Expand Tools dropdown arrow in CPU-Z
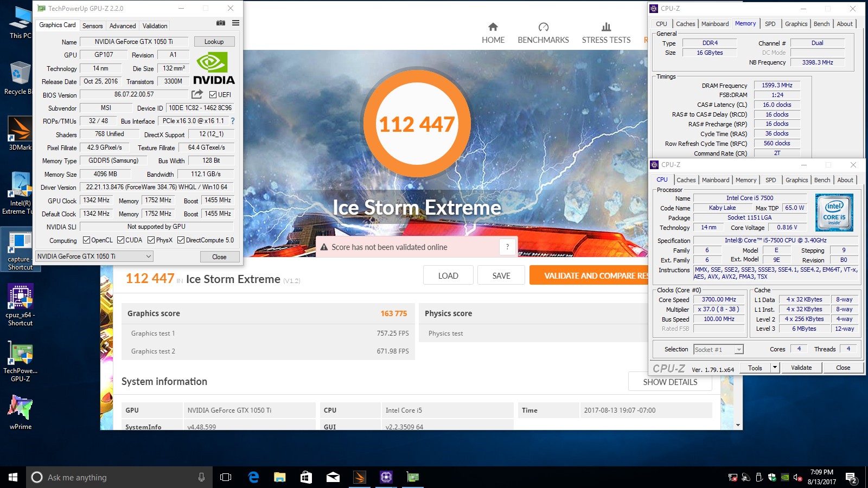This screenshot has width=868, height=488. pos(775,368)
